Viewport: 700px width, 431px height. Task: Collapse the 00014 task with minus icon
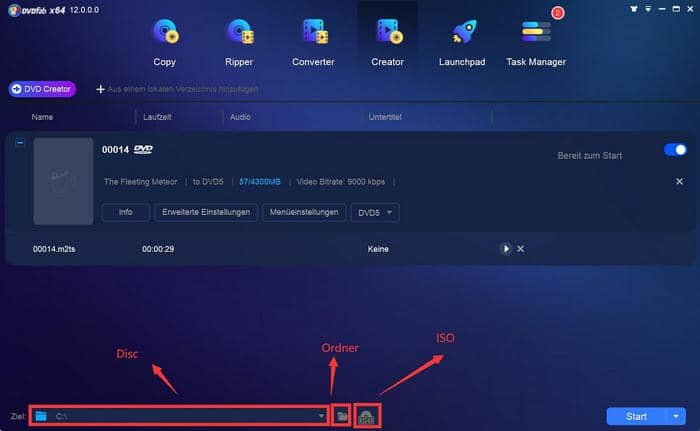tap(20, 142)
